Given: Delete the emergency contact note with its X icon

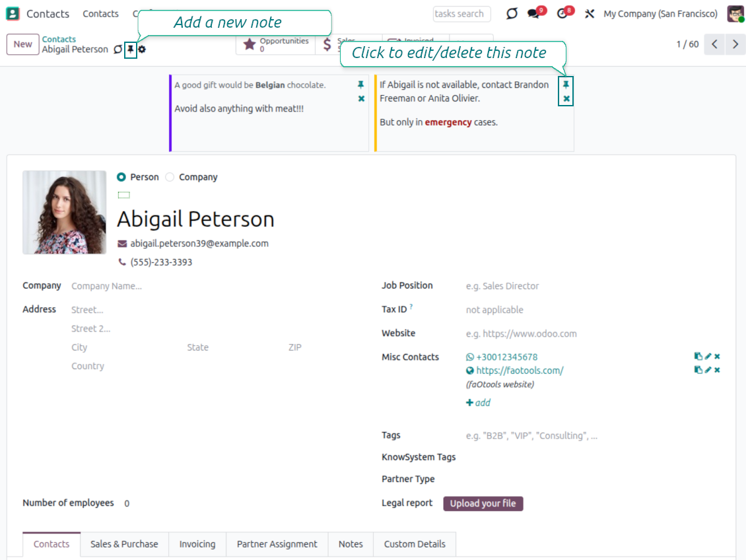Looking at the screenshot, I should tap(566, 99).
